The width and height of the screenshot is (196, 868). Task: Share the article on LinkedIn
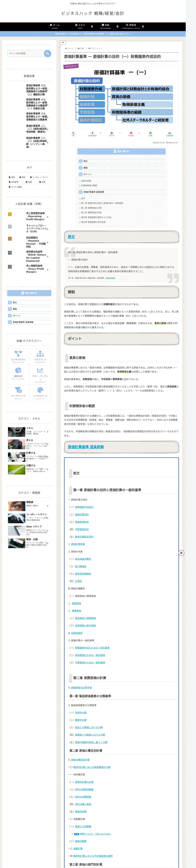[170, 134]
